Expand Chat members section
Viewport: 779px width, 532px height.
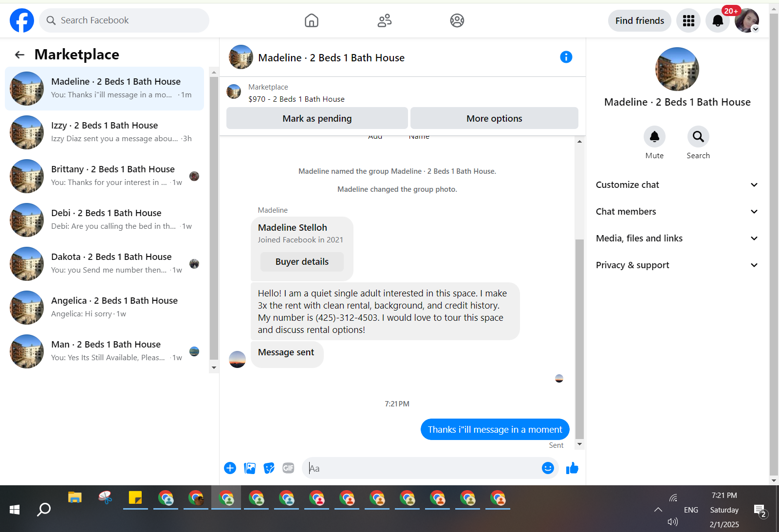click(677, 212)
